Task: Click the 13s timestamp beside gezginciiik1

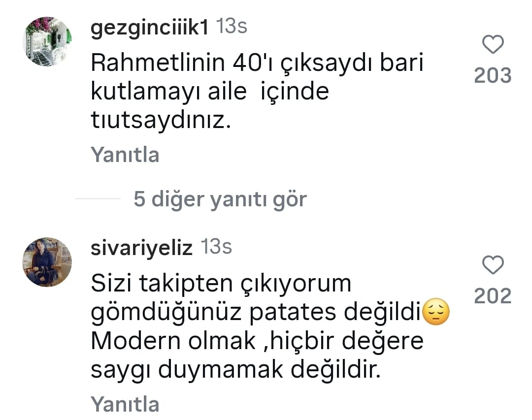Action: point(232,26)
